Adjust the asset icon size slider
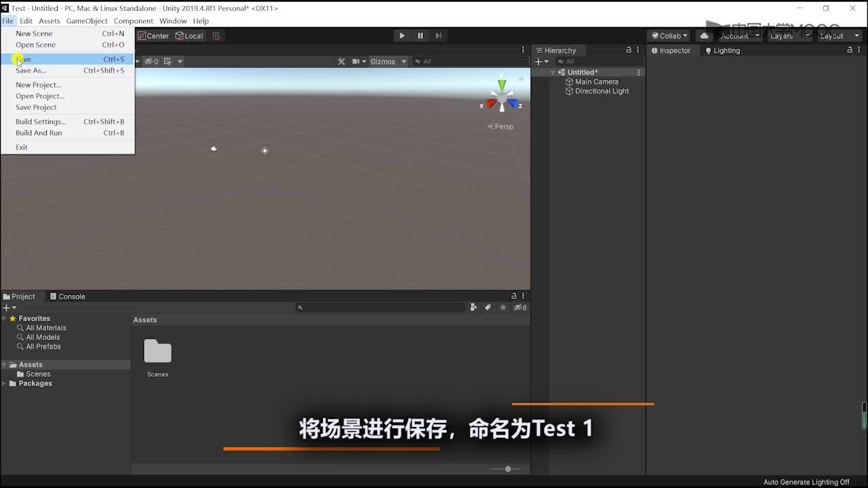Screen dimensions: 868x488 click(508, 469)
